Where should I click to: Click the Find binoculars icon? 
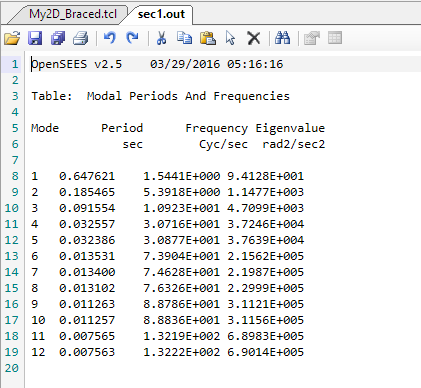(282, 38)
